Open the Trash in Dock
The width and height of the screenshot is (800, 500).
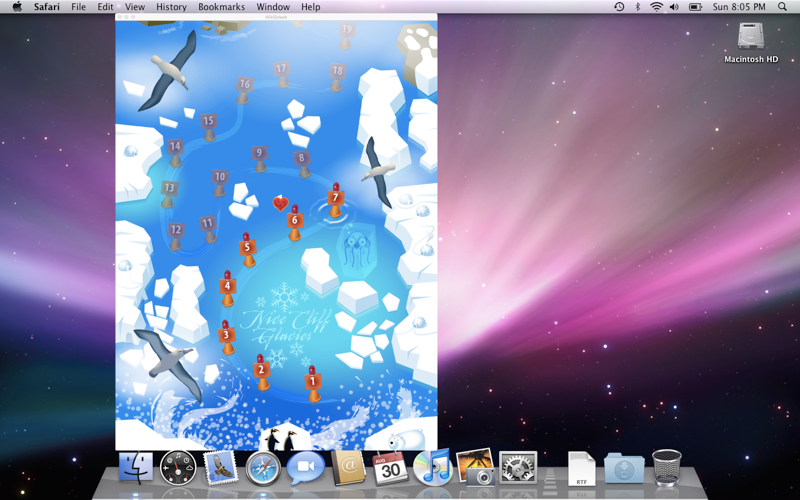pyautogui.click(x=667, y=467)
